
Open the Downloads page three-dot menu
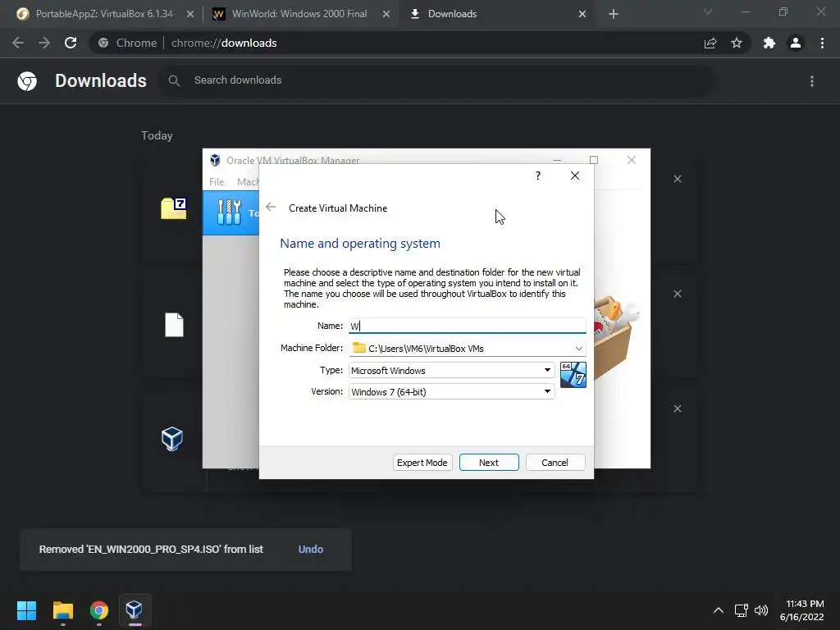tap(812, 81)
